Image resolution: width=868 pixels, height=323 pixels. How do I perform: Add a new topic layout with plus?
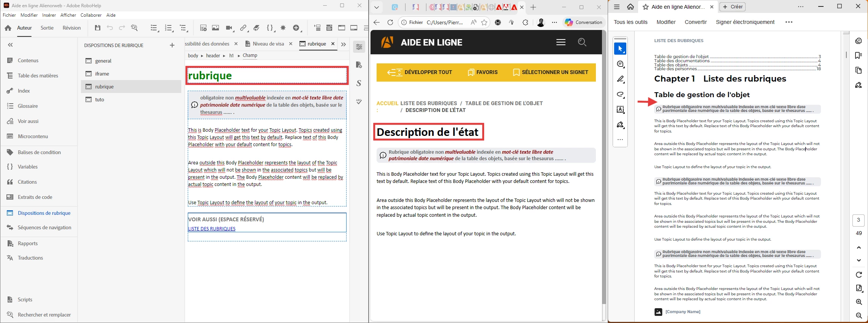point(172,45)
